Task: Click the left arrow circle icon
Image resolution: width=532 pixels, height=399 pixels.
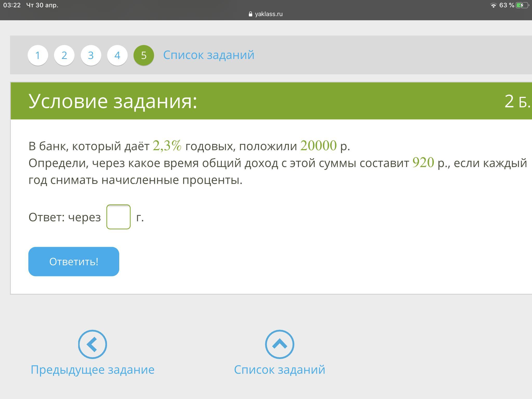Action: (92, 344)
